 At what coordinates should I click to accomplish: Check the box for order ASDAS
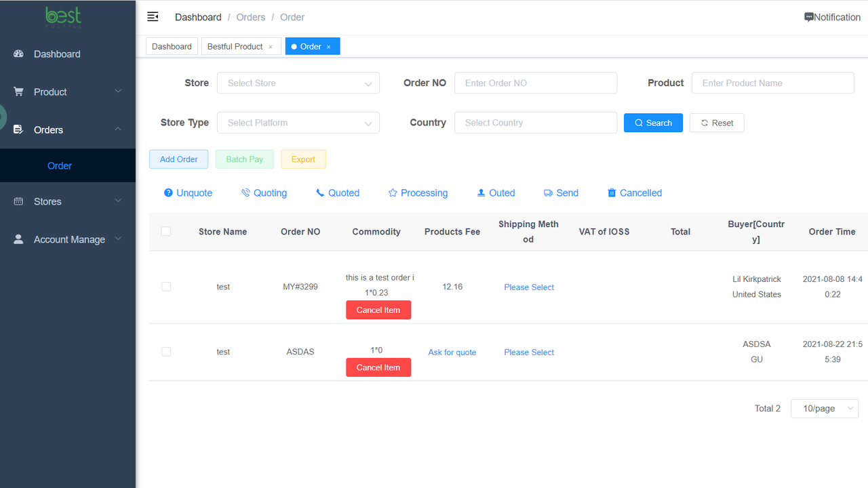166,352
